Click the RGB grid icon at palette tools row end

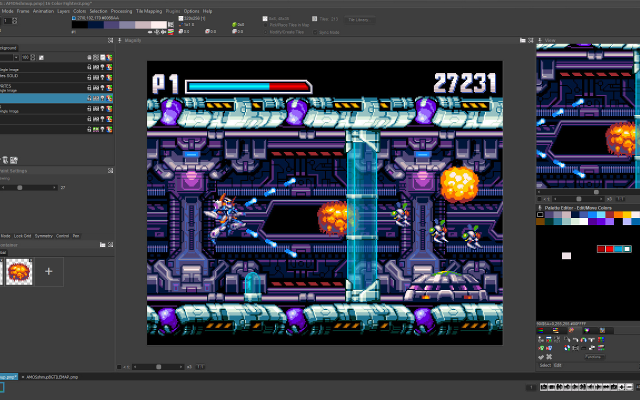point(601,340)
